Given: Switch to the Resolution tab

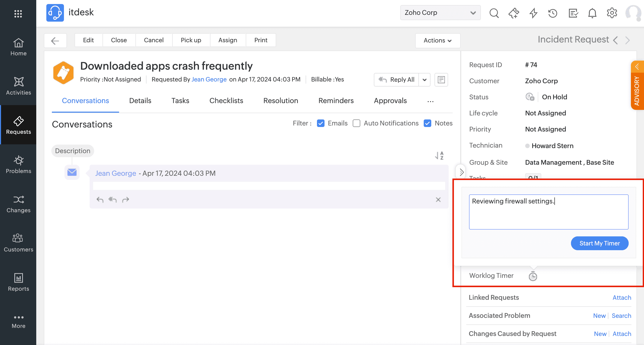Looking at the screenshot, I should tap(280, 101).
